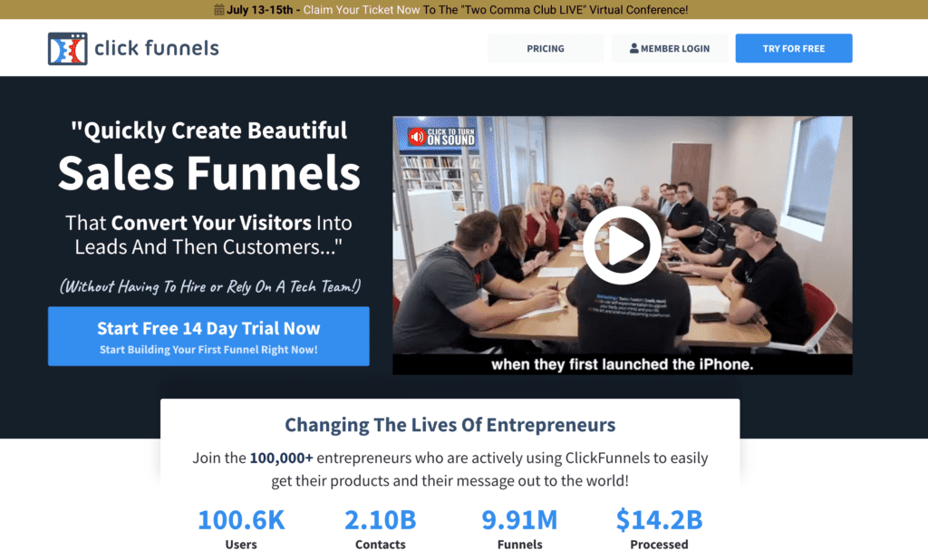Claim your Two Comma Club LIVE ticket

pos(496,10)
